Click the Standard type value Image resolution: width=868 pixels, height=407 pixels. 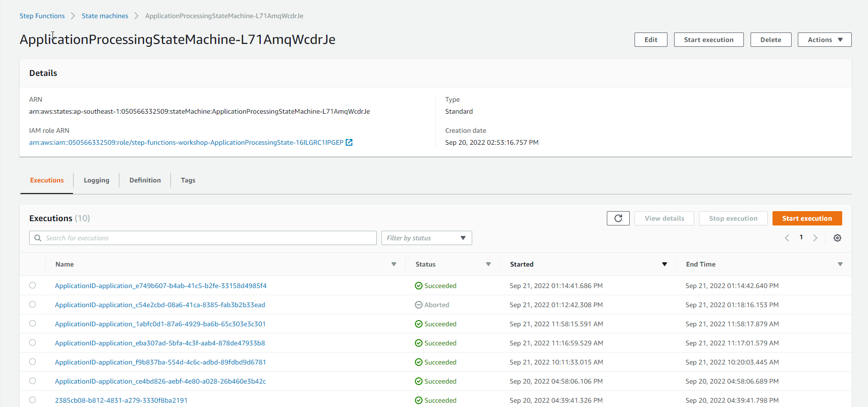[x=459, y=111]
